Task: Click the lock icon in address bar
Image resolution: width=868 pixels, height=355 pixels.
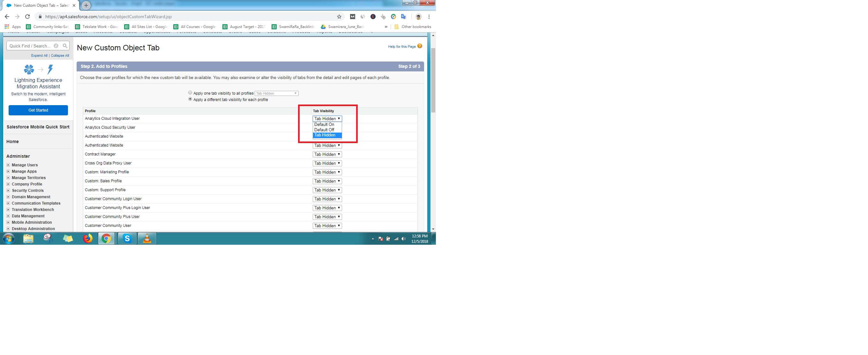Action: 40,17
